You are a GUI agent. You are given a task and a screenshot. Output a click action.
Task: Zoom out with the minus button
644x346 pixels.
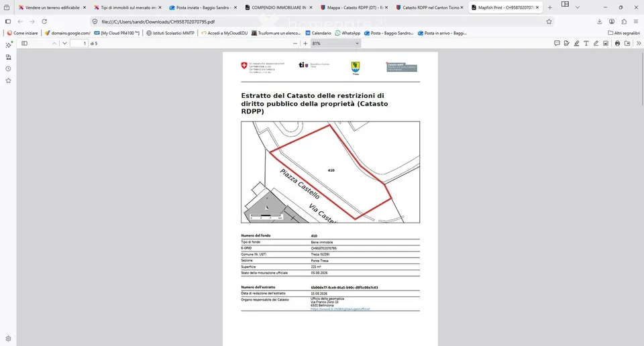tap(295, 43)
